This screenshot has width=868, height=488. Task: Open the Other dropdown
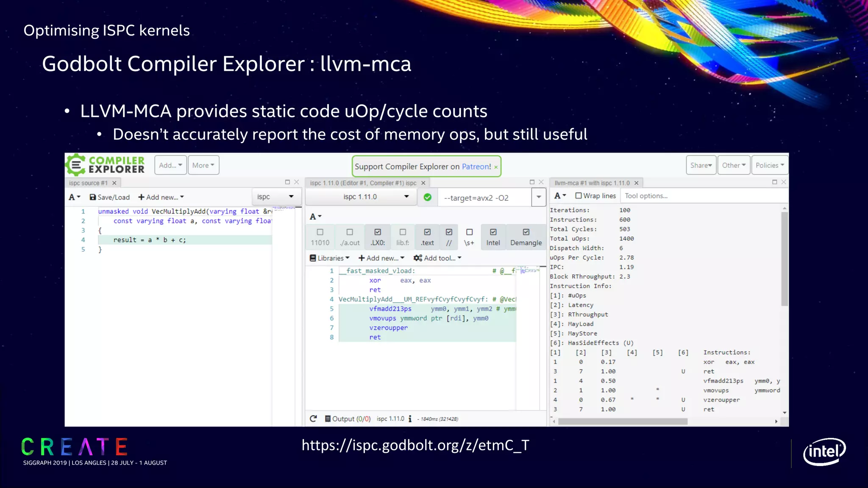734,165
